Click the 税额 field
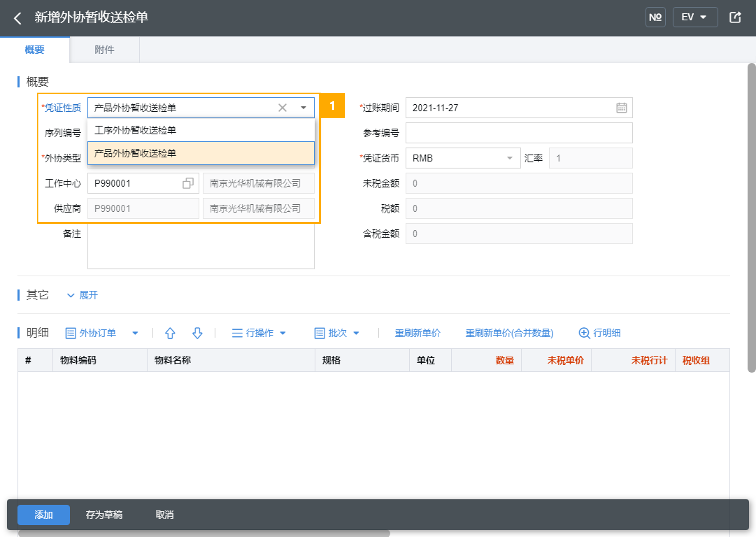Screen dimensions: 756x537 point(519,208)
